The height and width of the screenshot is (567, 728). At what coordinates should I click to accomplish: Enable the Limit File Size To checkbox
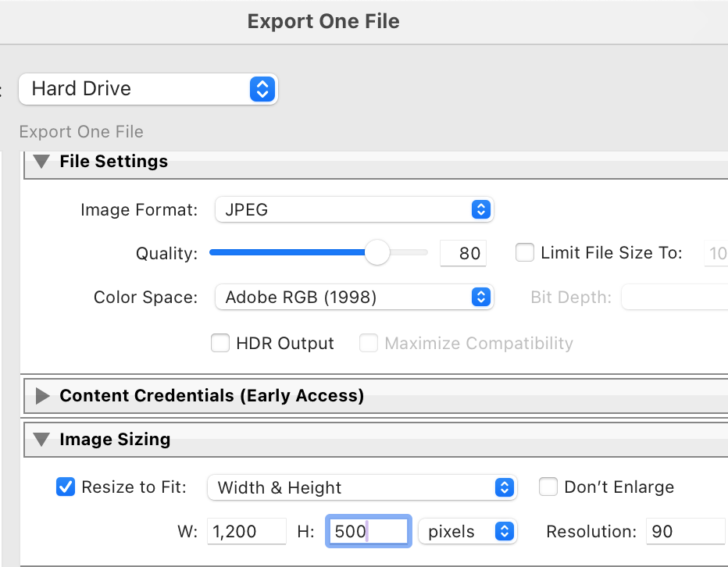coord(526,253)
